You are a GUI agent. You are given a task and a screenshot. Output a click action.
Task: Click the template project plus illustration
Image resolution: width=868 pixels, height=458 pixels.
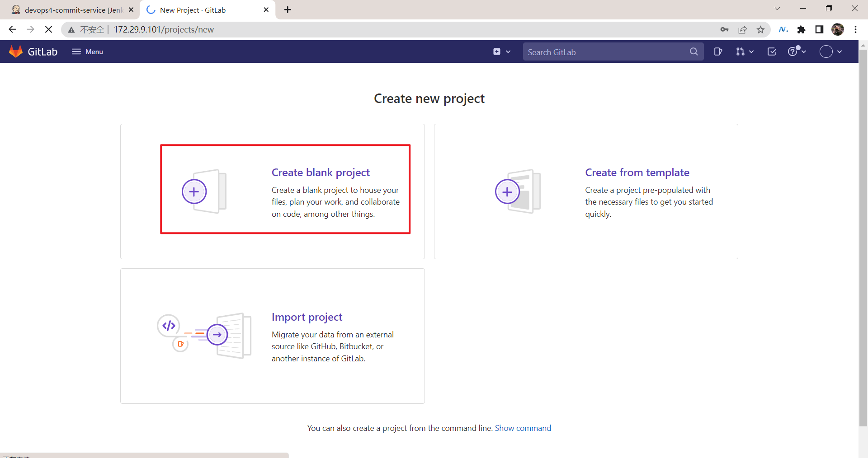(x=518, y=192)
